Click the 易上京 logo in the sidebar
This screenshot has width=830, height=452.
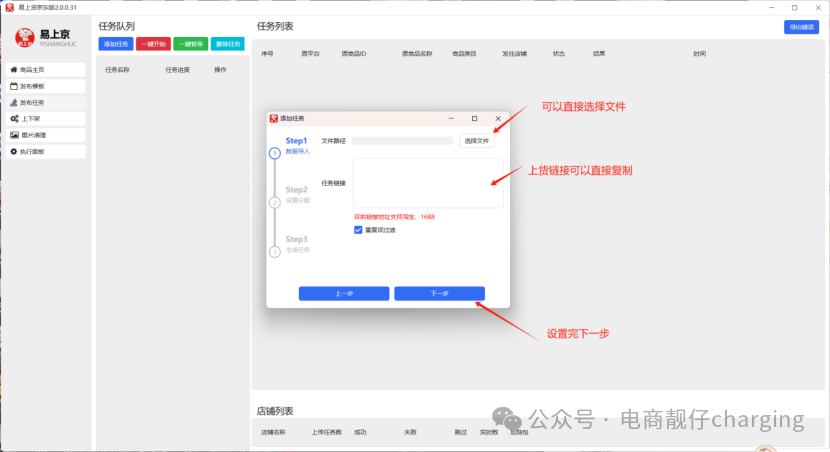[28, 38]
